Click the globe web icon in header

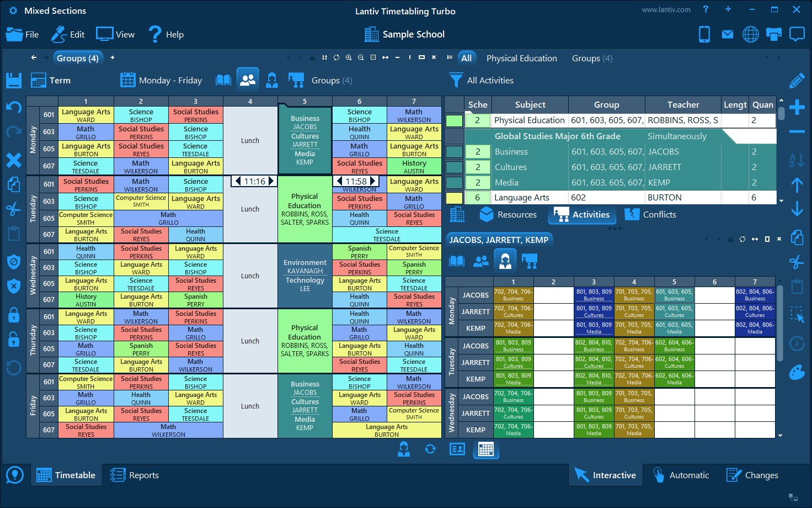click(751, 34)
